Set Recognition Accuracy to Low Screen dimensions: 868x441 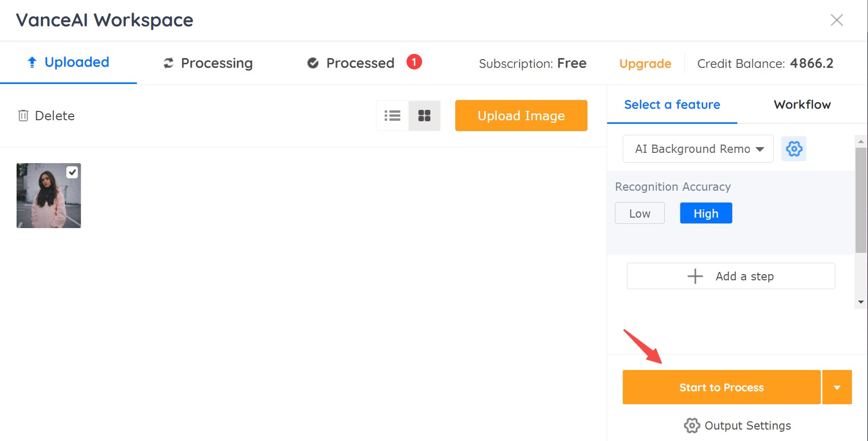[x=640, y=213]
